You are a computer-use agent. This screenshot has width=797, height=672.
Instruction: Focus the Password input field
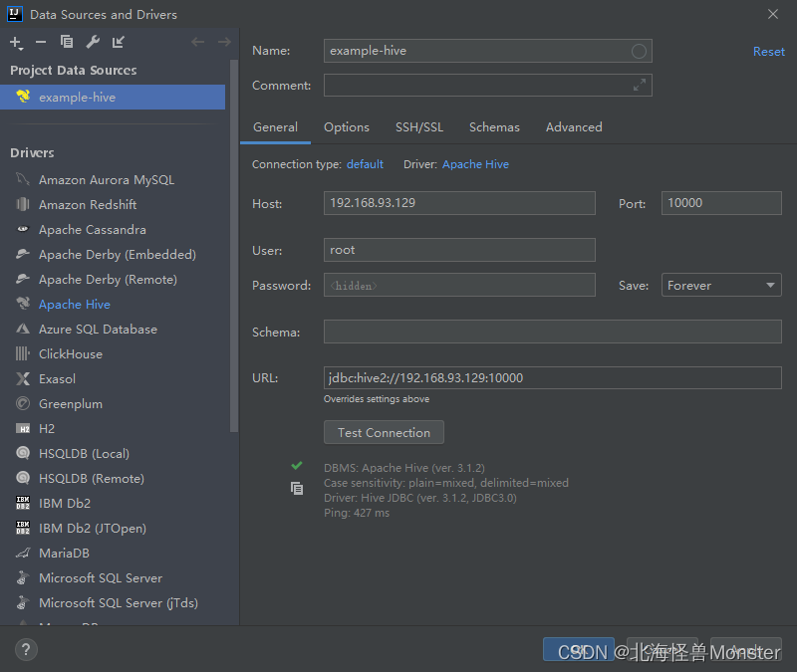pos(459,285)
